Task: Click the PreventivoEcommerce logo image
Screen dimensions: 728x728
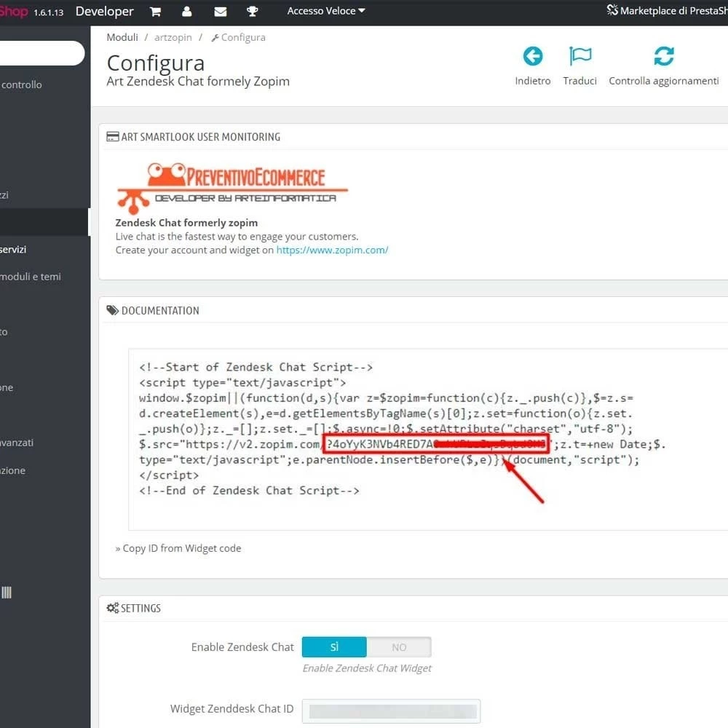Action: pyautogui.click(x=232, y=188)
